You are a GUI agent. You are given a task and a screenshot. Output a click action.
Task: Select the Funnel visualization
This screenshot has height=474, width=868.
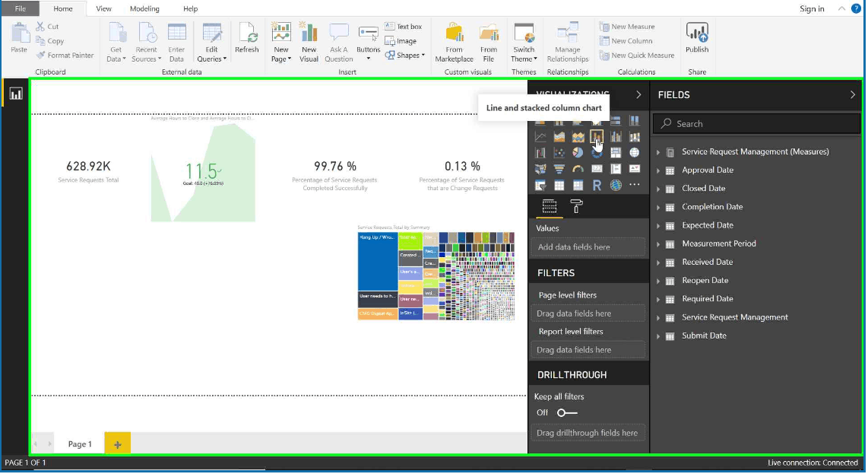tap(559, 169)
